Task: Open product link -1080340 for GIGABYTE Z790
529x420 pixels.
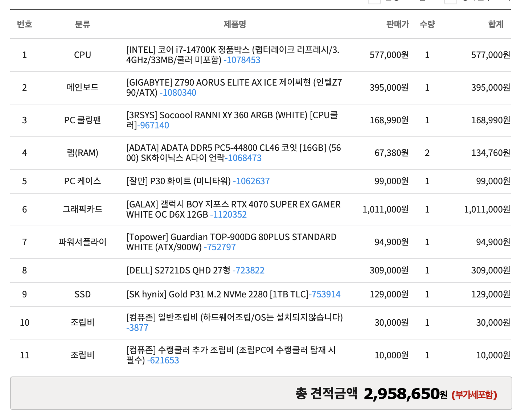Action: 178,93
